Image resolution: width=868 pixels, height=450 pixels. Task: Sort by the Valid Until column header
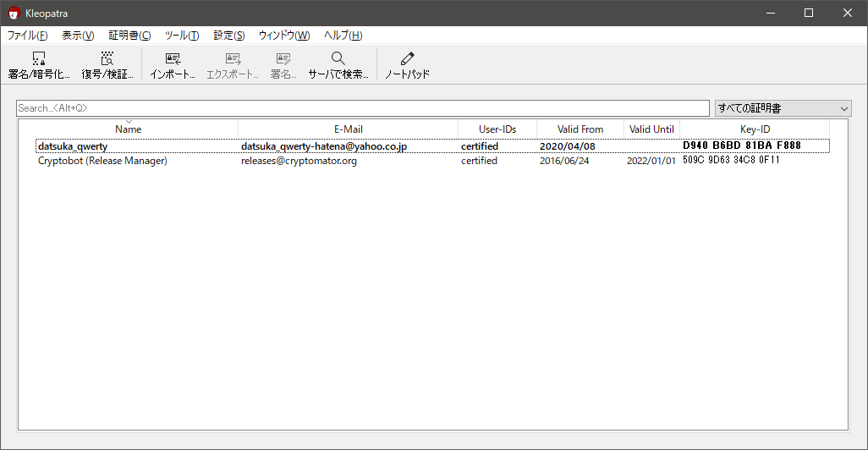(x=651, y=129)
